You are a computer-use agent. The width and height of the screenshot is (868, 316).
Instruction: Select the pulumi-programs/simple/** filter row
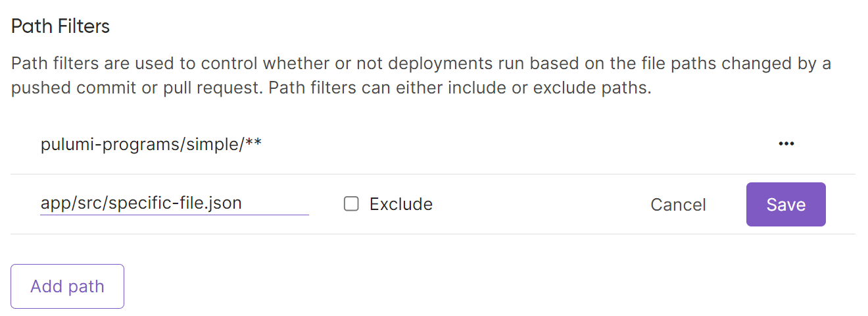[395, 144]
